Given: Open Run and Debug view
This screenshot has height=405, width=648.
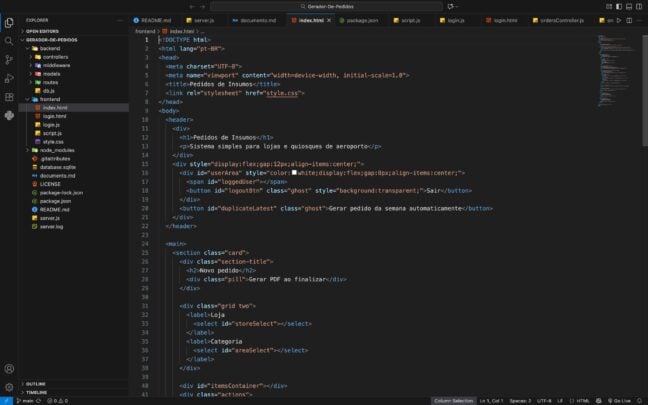Looking at the screenshot, I should coord(9,78).
